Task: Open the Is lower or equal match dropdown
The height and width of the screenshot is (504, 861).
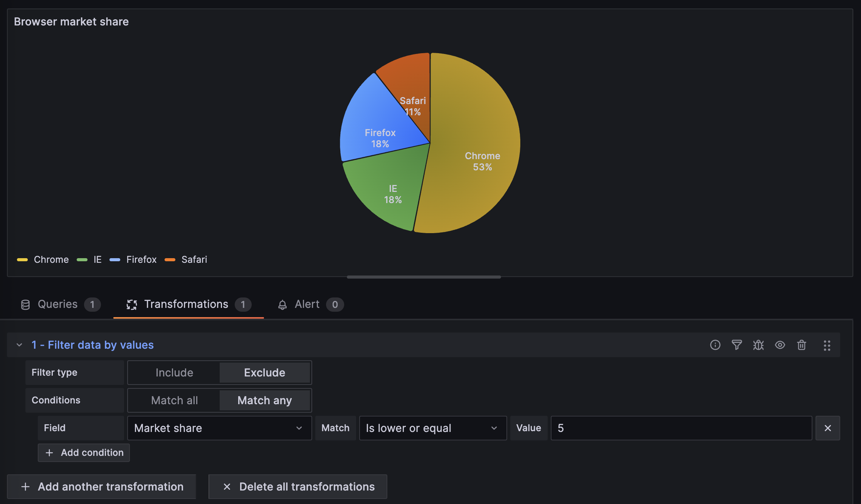Action: tap(432, 428)
